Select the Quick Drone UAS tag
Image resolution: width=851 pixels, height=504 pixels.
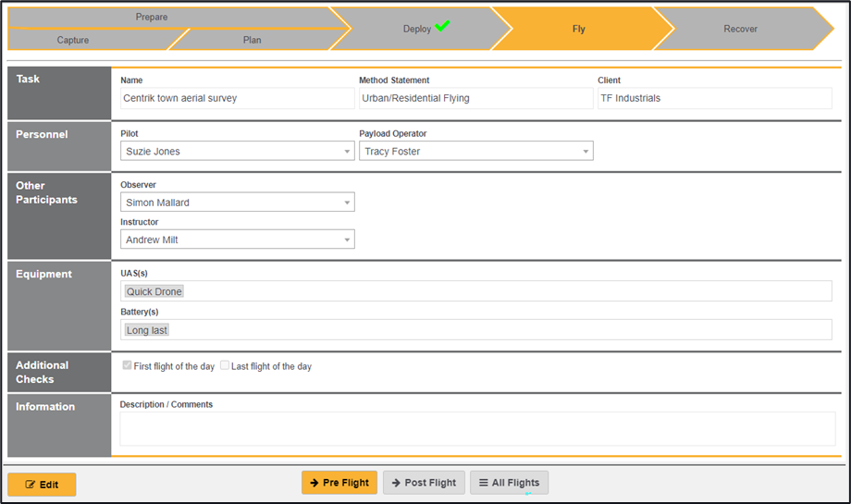tap(154, 291)
